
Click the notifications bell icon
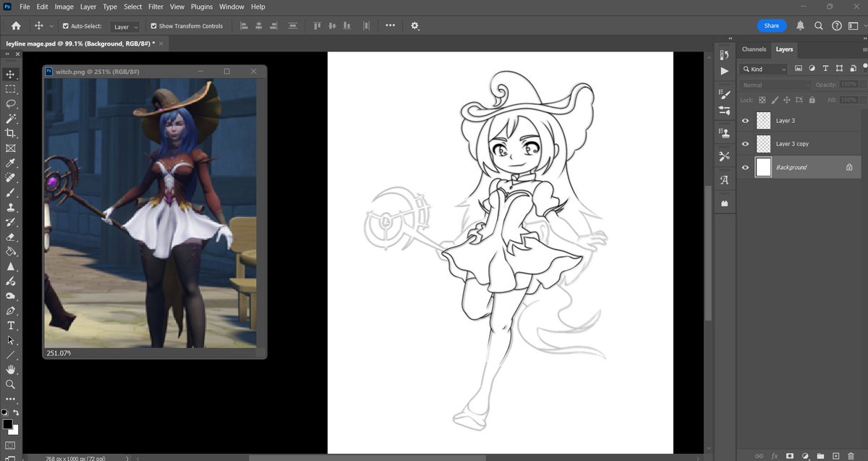800,25
